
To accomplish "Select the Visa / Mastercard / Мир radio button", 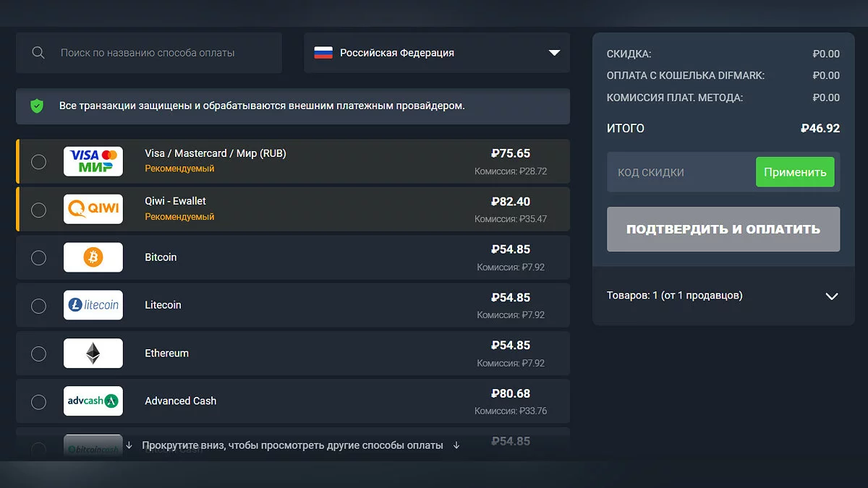I will [38, 162].
